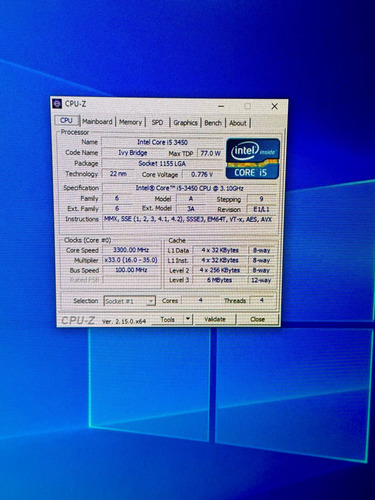Switch to the CPU tab
The image size is (375, 500).
[66, 121]
